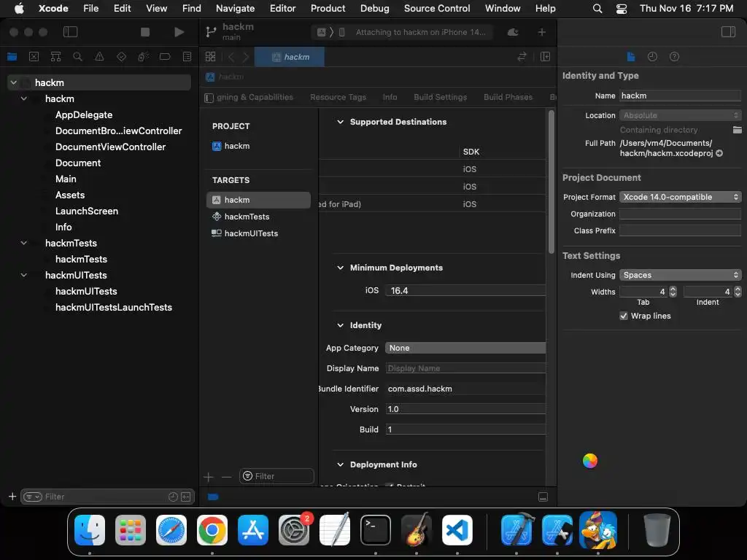Open cloud status icon in toolbar
This screenshot has width=747, height=560.
pyautogui.click(x=513, y=32)
